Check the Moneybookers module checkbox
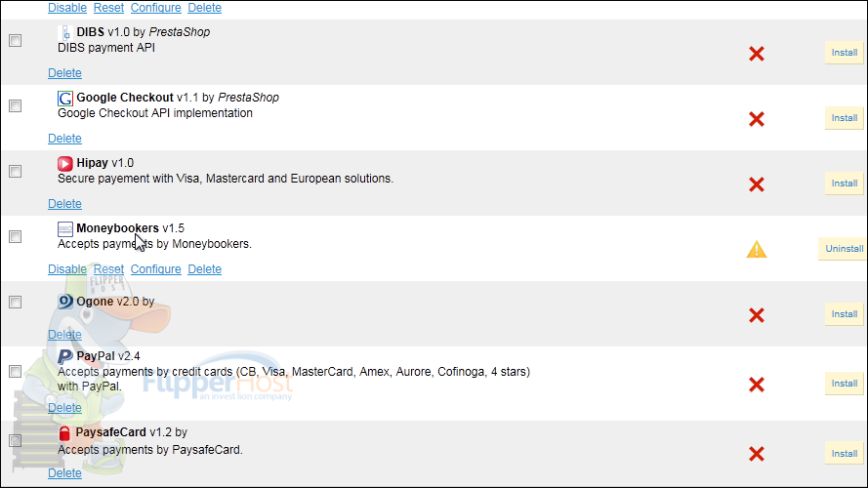 tap(15, 236)
